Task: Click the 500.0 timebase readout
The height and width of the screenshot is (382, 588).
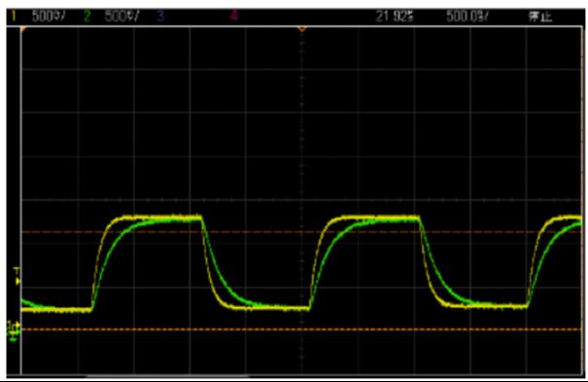Action: click(x=467, y=17)
